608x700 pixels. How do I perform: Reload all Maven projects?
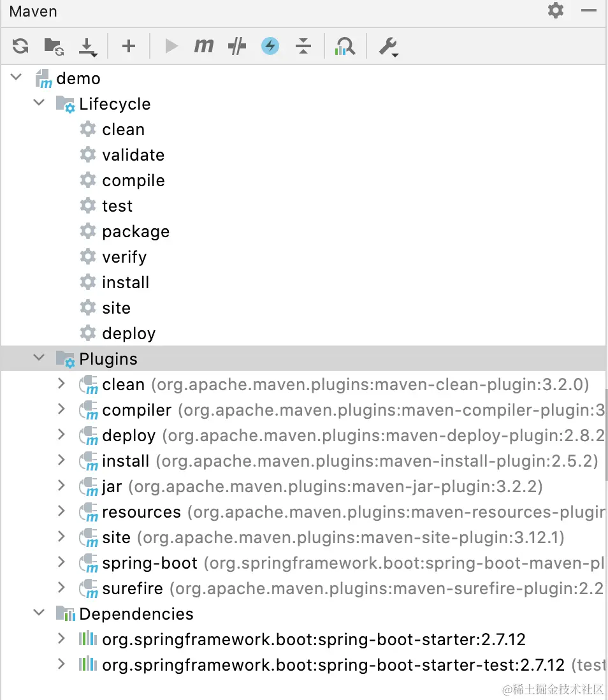click(x=20, y=46)
